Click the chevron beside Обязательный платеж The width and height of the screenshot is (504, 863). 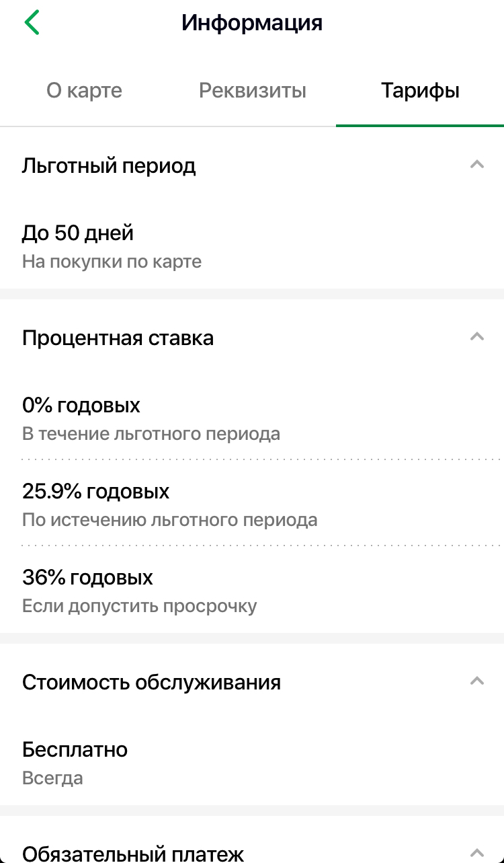[477, 851]
